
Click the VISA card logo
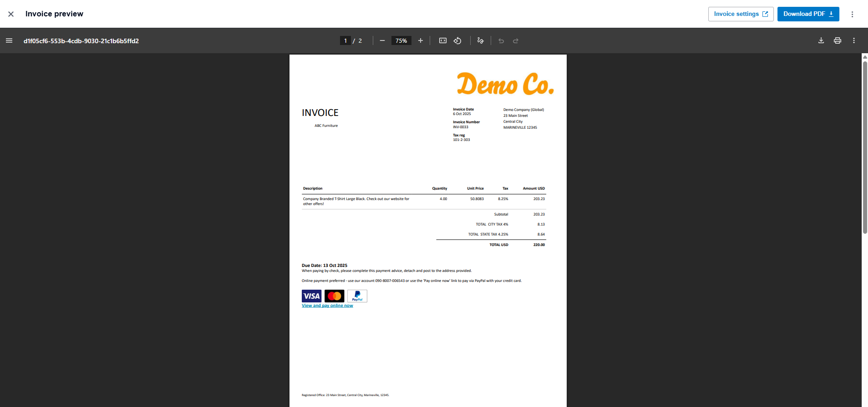coord(311,296)
